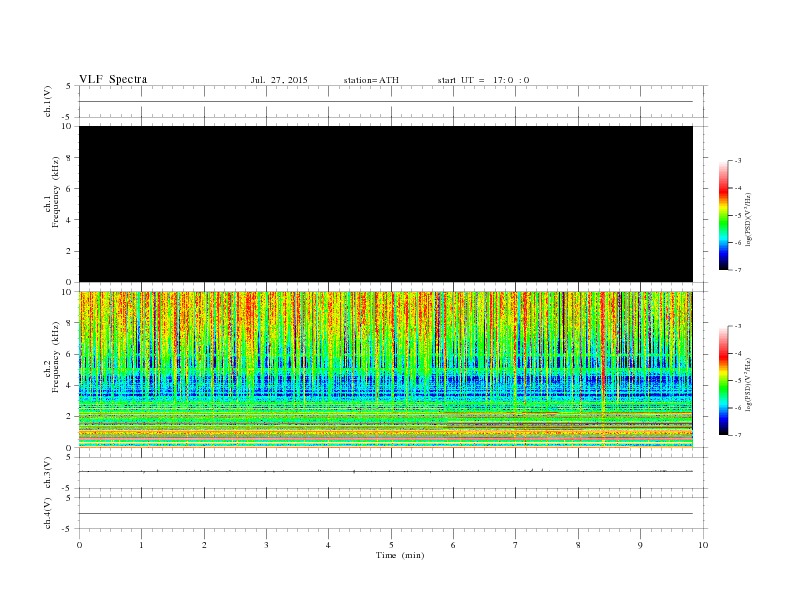The image size is (792, 612).
Task: Select the date text "Jul. 27, 2015"
Action: (x=279, y=80)
